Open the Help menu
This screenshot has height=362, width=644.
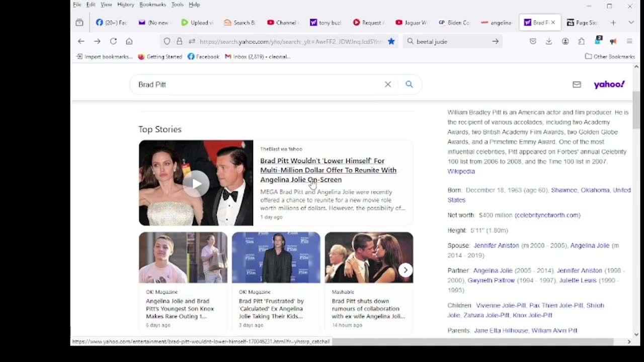click(194, 5)
